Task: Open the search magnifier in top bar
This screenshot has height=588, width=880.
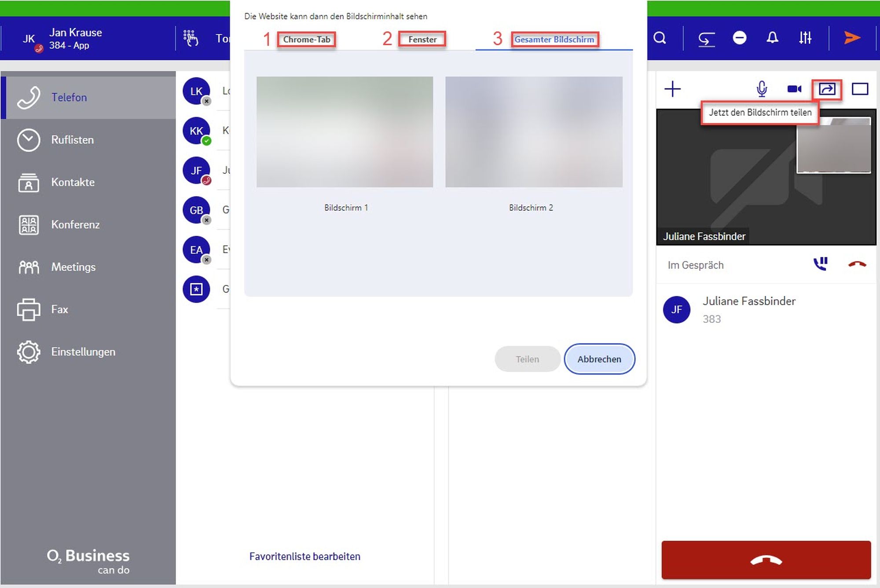Action: 660,38
